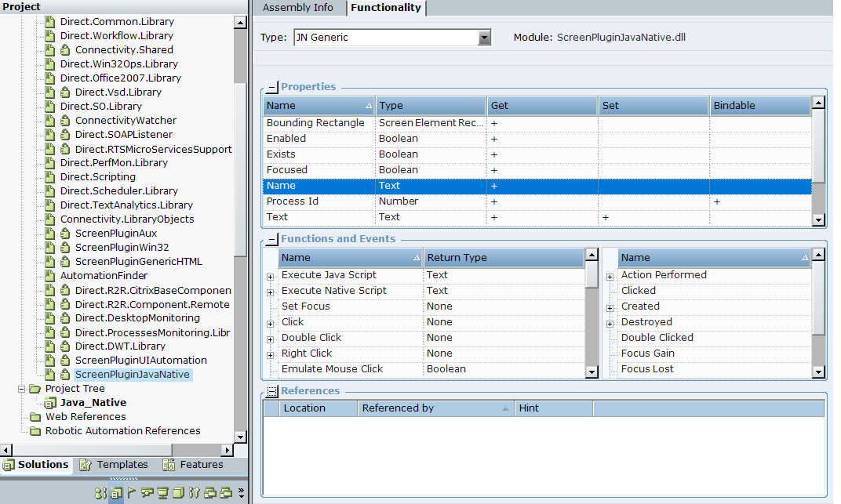Image resolution: width=841 pixels, height=504 pixels.
Task: Click the wrench tools icon in bottom toolbar
Action: coord(194,493)
